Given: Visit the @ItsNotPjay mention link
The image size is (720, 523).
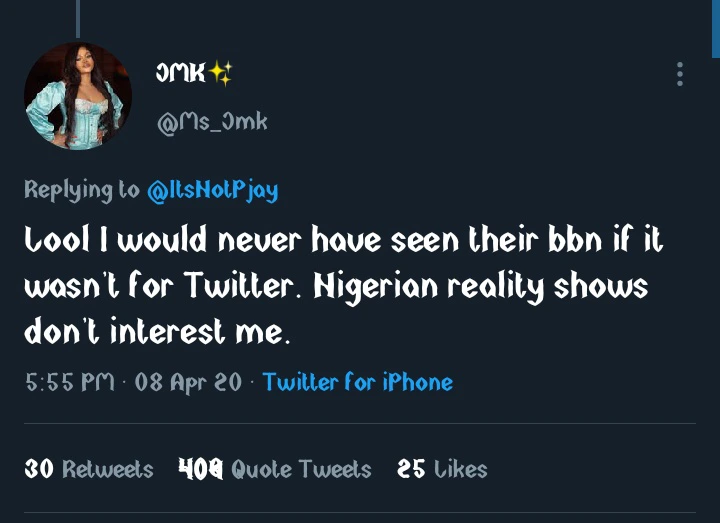Looking at the screenshot, I should [x=212, y=190].
